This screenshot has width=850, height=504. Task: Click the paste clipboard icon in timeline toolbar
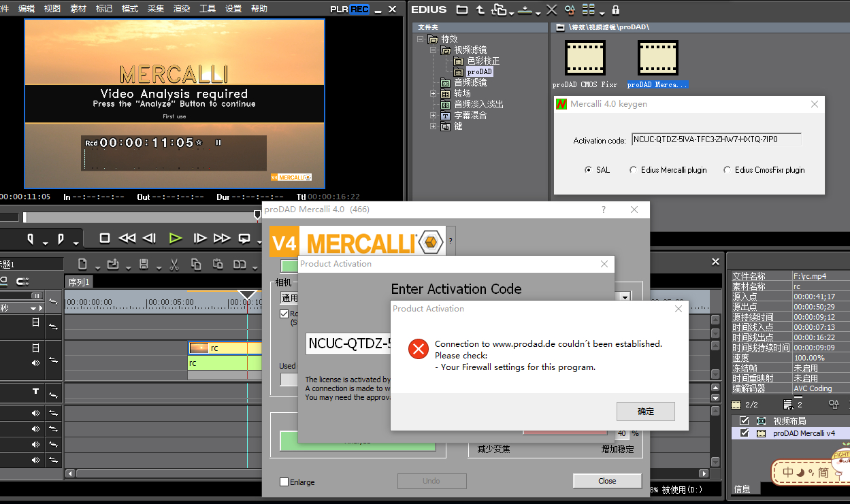click(x=218, y=264)
